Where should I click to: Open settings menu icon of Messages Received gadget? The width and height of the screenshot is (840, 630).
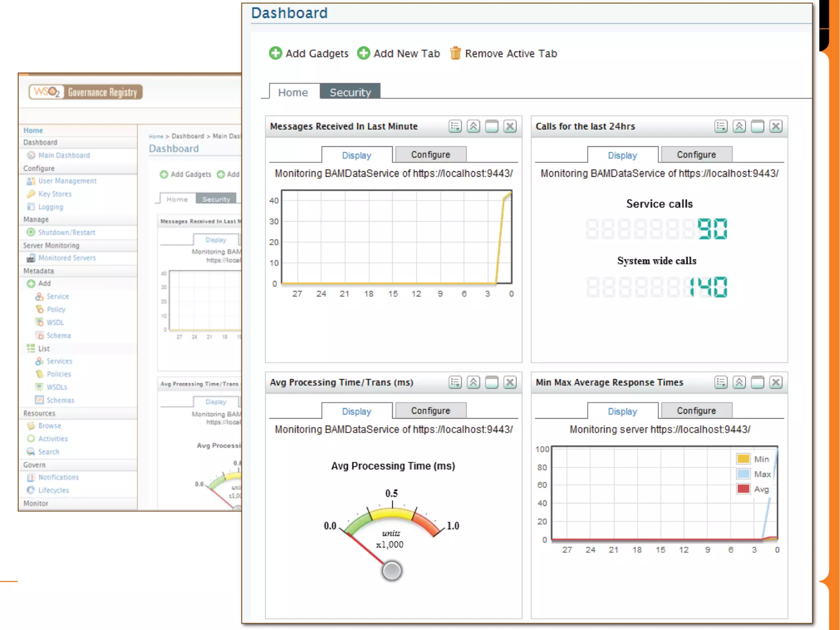[x=455, y=126]
